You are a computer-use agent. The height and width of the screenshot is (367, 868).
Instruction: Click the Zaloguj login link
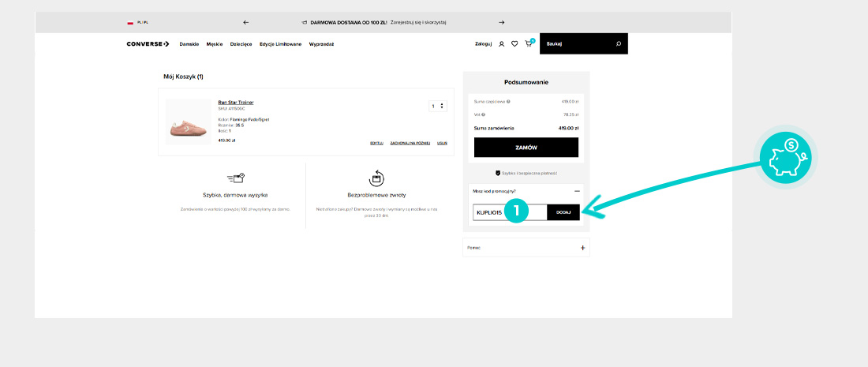coord(483,44)
